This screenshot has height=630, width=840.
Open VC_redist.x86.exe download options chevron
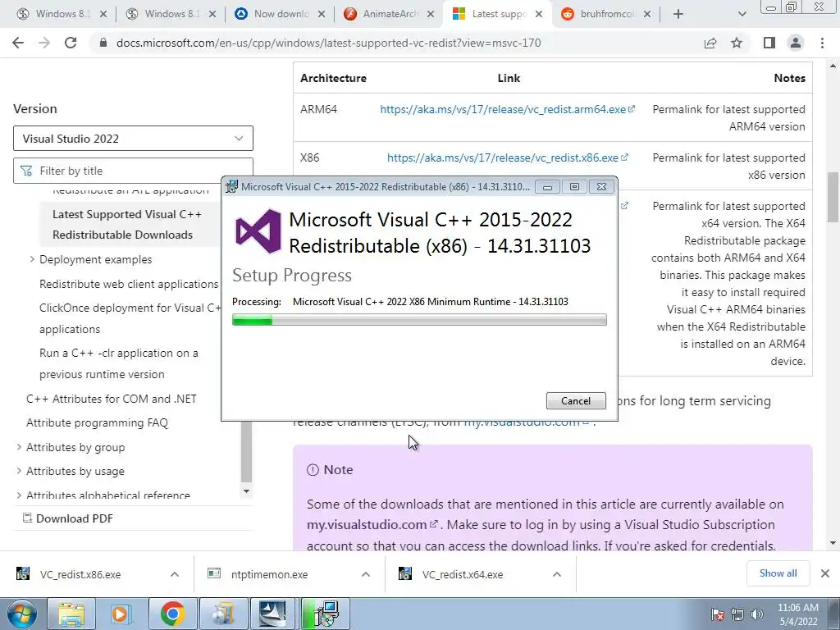174,574
